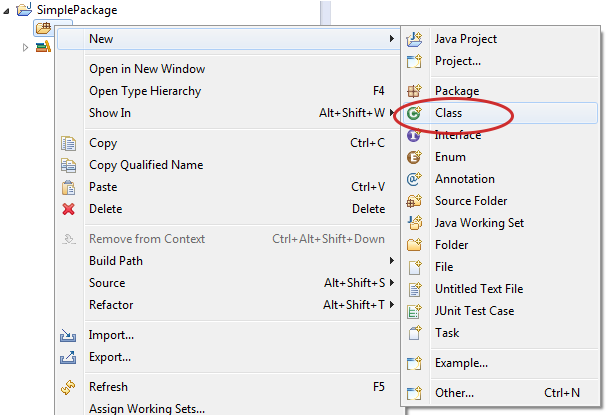Click the Other... wizard icon

click(x=414, y=393)
